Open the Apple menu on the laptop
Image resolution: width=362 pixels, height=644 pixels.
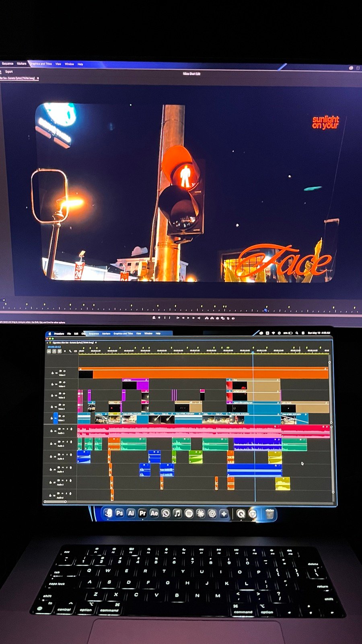[49, 333]
